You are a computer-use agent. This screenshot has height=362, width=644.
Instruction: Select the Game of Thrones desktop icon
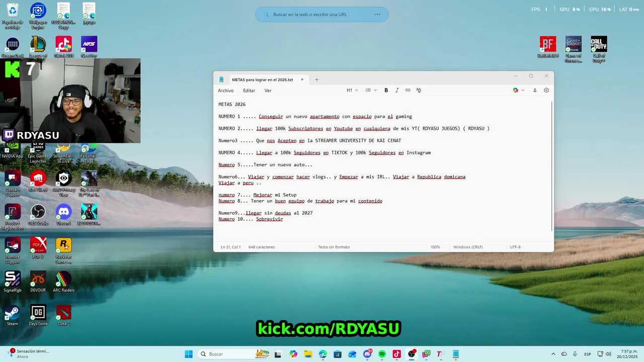574,49
